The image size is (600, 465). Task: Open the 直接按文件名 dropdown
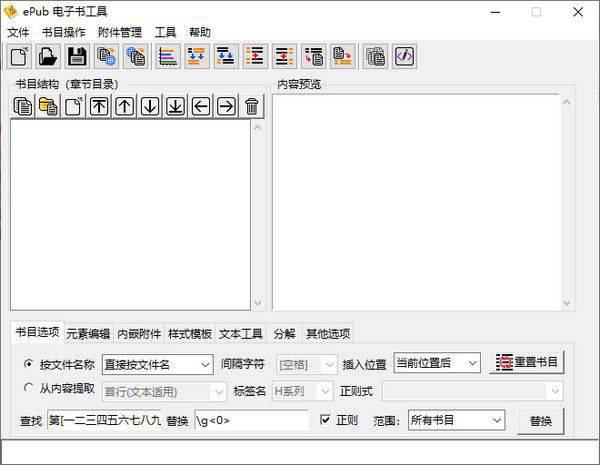(x=158, y=364)
